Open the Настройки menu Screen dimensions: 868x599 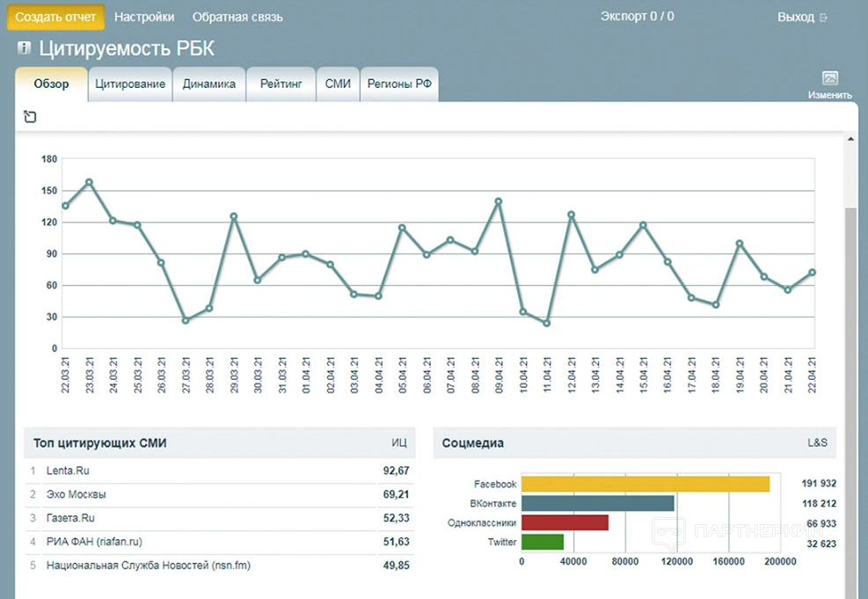tap(144, 17)
